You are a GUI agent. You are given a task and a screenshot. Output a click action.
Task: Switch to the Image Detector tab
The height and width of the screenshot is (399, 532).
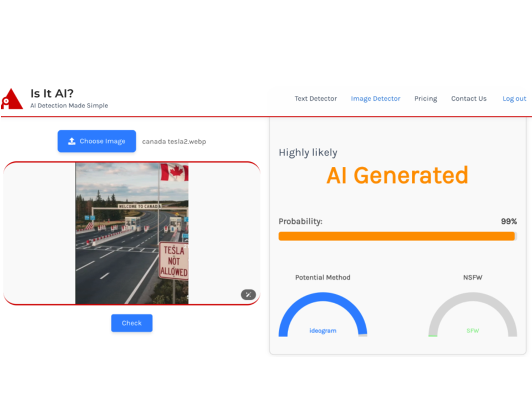click(375, 99)
